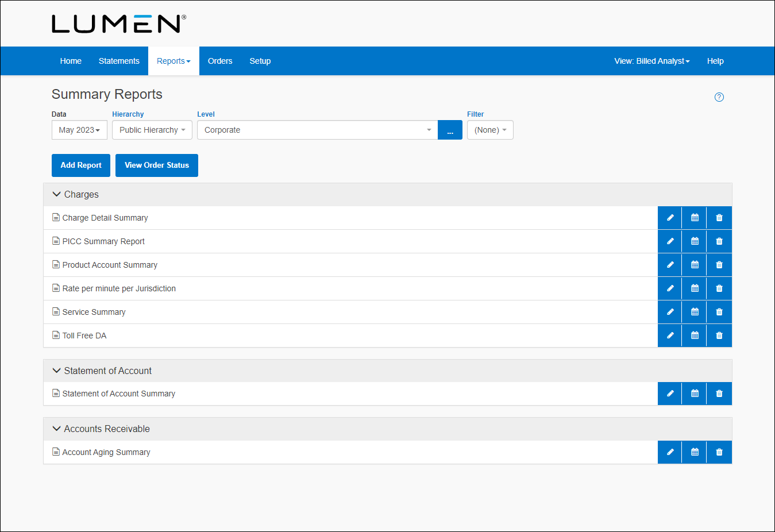Switch to the Orders tab
This screenshot has width=775, height=532.
(x=220, y=61)
